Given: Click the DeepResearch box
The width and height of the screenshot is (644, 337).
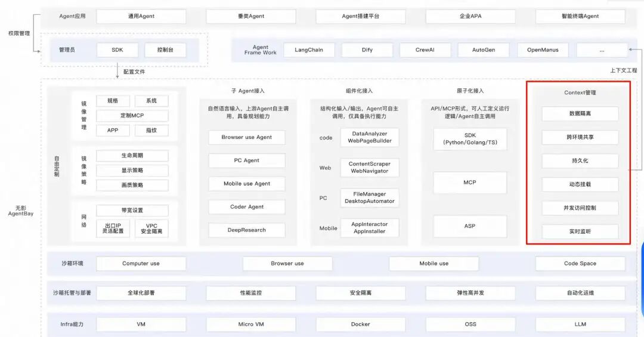Looking at the screenshot, I should [246, 230].
